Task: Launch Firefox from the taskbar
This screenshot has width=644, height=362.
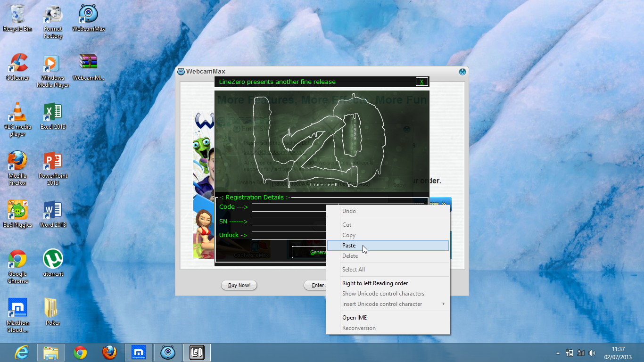Action: (x=109, y=353)
